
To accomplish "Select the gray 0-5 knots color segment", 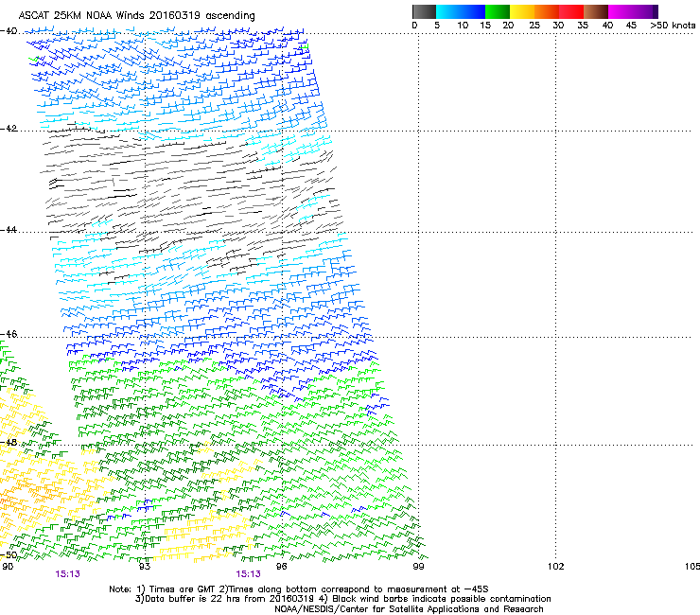I will 424,11.
